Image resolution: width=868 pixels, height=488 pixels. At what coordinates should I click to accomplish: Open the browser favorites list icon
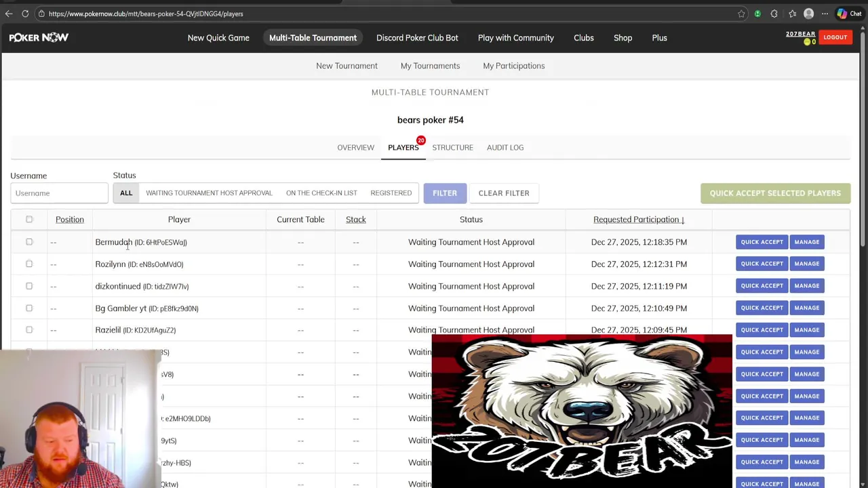tap(792, 14)
